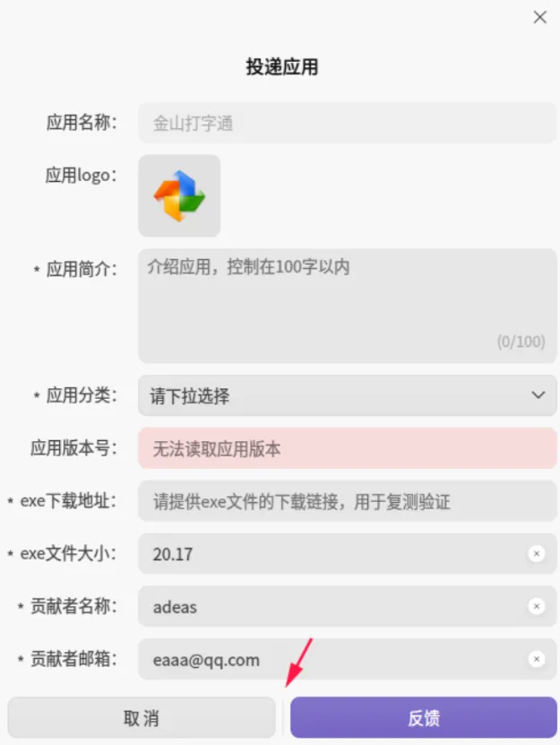Click the 取消 button
This screenshot has height=745, width=560.
tap(140, 717)
